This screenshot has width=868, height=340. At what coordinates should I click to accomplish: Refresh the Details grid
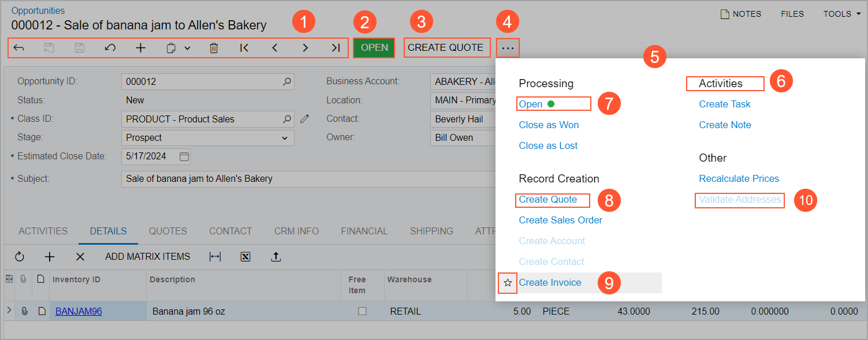pos(20,257)
